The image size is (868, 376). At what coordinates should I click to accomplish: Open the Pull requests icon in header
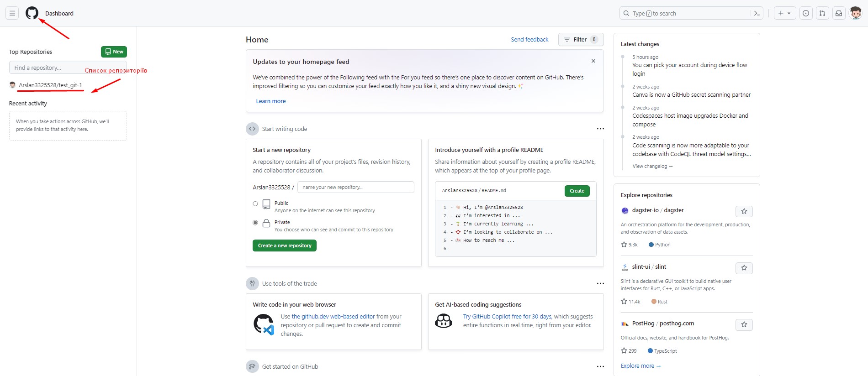(x=822, y=13)
